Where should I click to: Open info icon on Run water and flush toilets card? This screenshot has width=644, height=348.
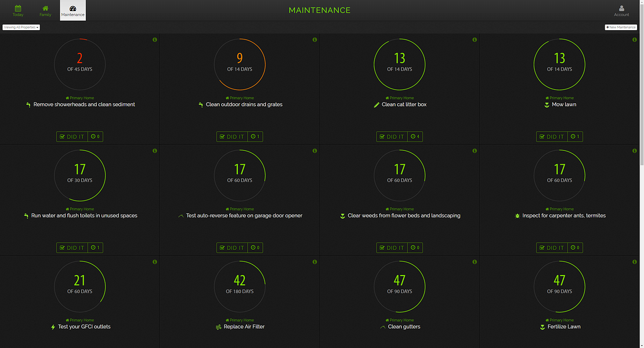pyautogui.click(x=155, y=151)
